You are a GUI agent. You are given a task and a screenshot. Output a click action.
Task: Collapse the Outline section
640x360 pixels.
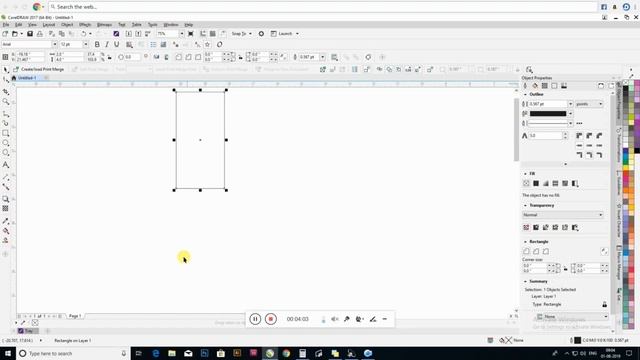click(x=525, y=94)
